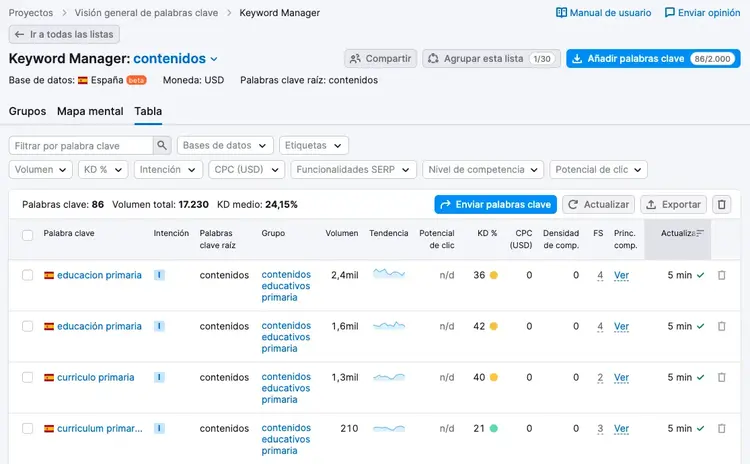
Task: Click the Ir a todas las listas button
Action: [x=64, y=34]
